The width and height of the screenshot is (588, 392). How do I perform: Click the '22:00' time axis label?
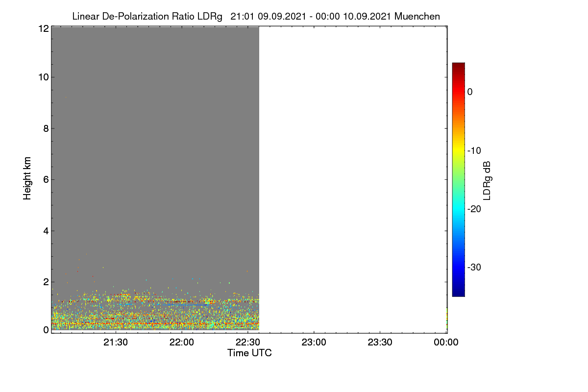pos(182,343)
